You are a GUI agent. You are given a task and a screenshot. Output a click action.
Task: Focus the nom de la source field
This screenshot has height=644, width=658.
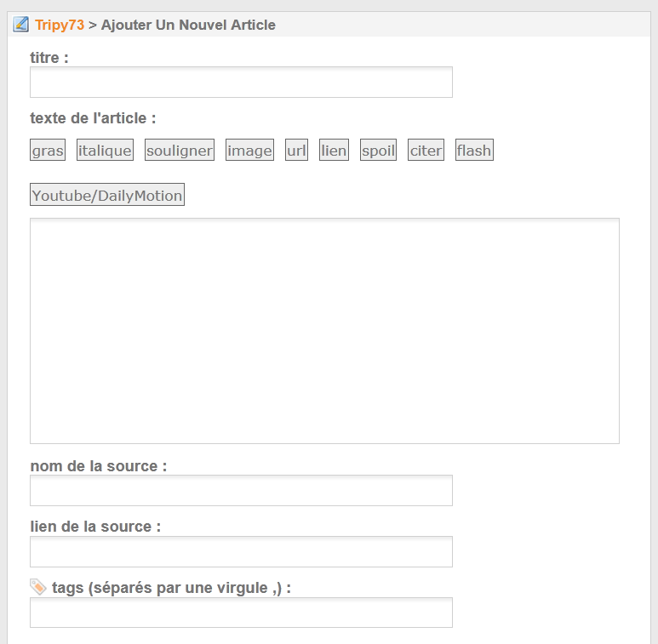[241, 491]
